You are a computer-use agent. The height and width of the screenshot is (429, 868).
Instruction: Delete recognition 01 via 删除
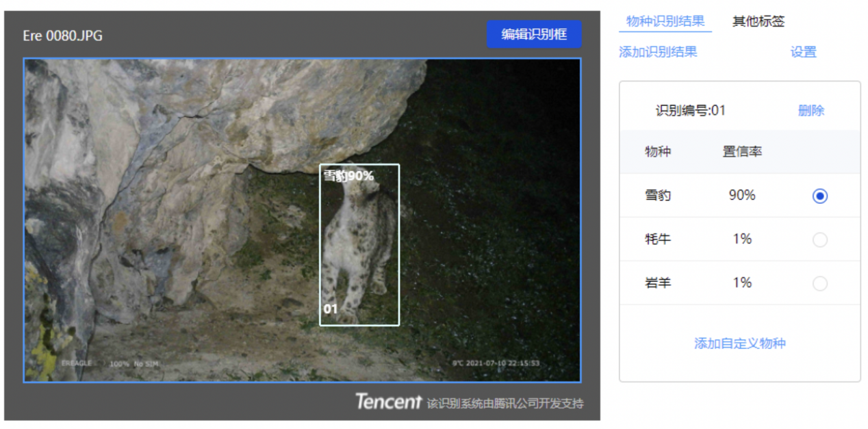click(811, 110)
